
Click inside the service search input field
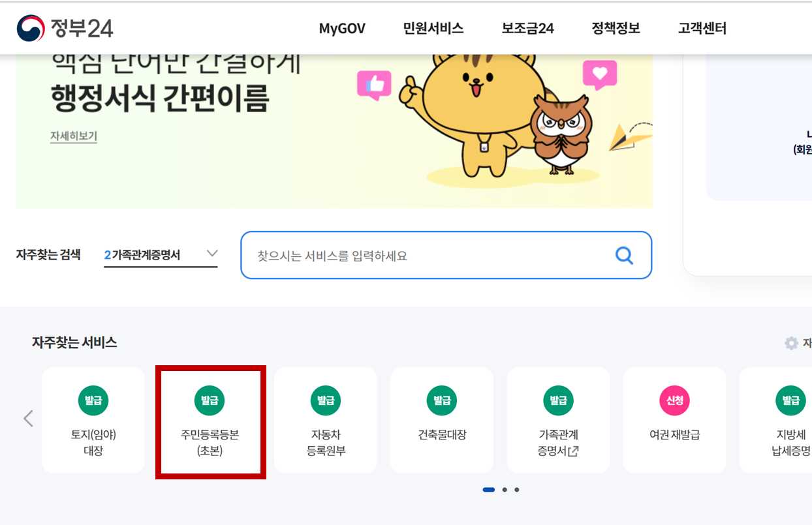pyautogui.click(x=424, y=255)
